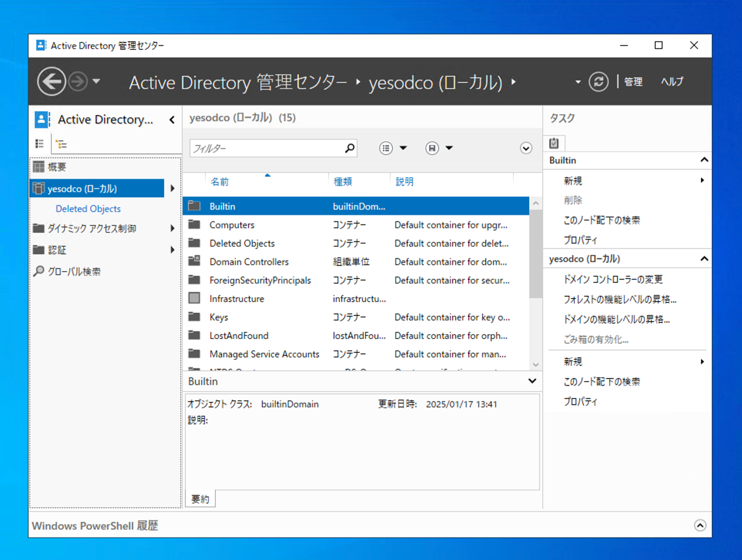Click the save query icon

432,148
